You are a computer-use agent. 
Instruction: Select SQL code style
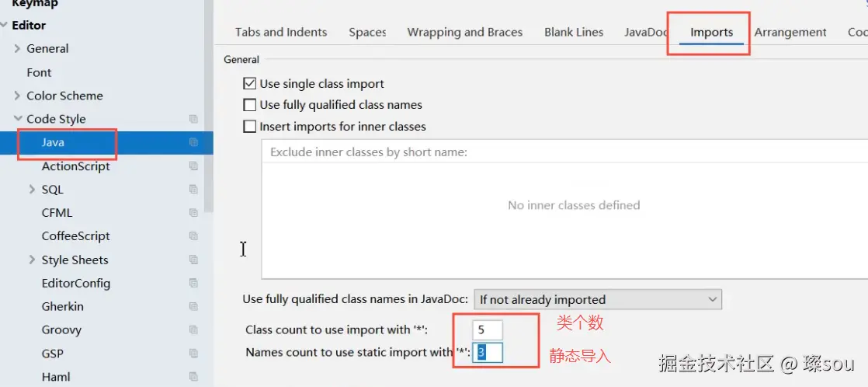click(53, 189)
